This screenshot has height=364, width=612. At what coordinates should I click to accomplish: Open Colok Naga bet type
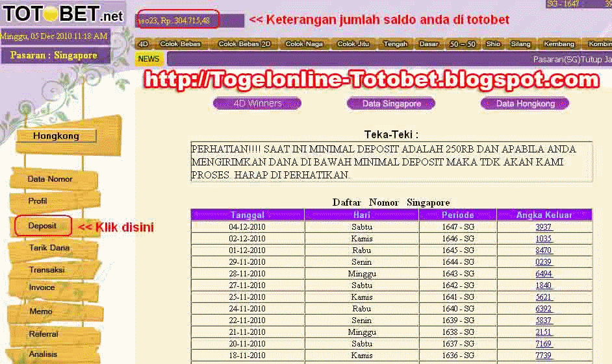304,43
